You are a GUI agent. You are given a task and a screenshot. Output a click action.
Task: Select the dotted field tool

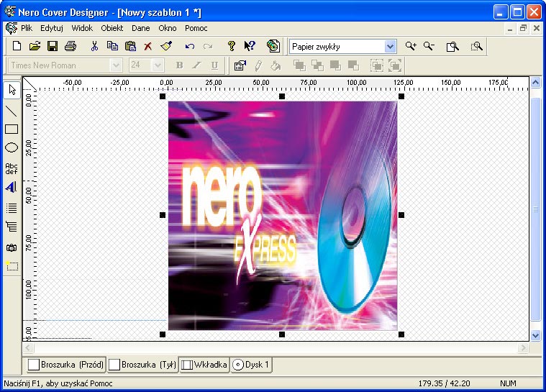tap(12, 266)
